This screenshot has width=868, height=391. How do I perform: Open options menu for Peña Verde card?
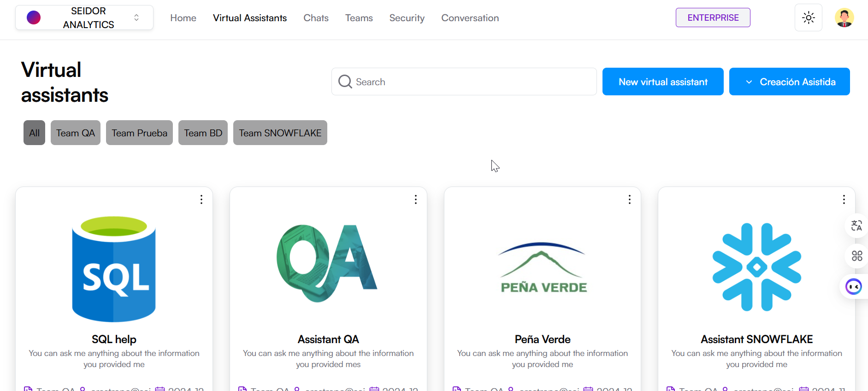pyautogui.click(x=630, y=199)
